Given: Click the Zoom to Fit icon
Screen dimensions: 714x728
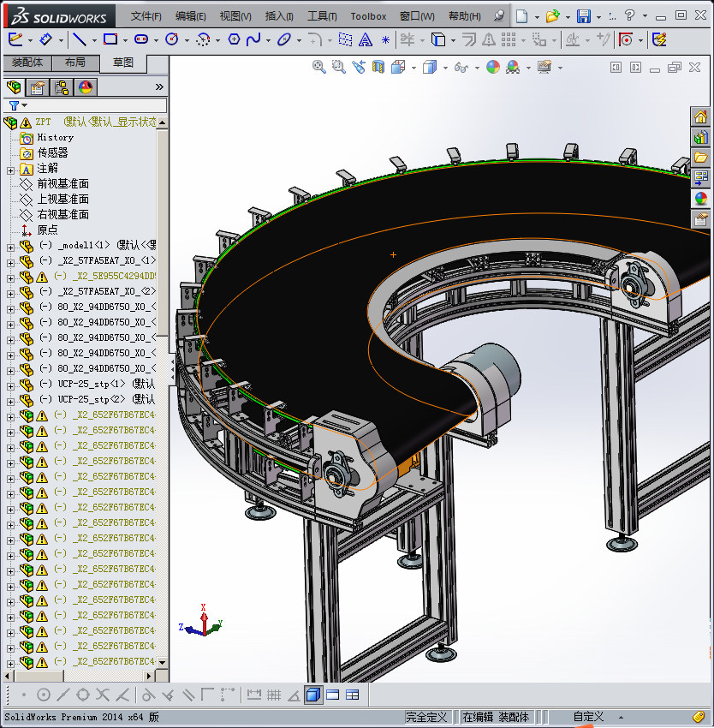Looking at the screenshot, I should [x=318, y=67].
